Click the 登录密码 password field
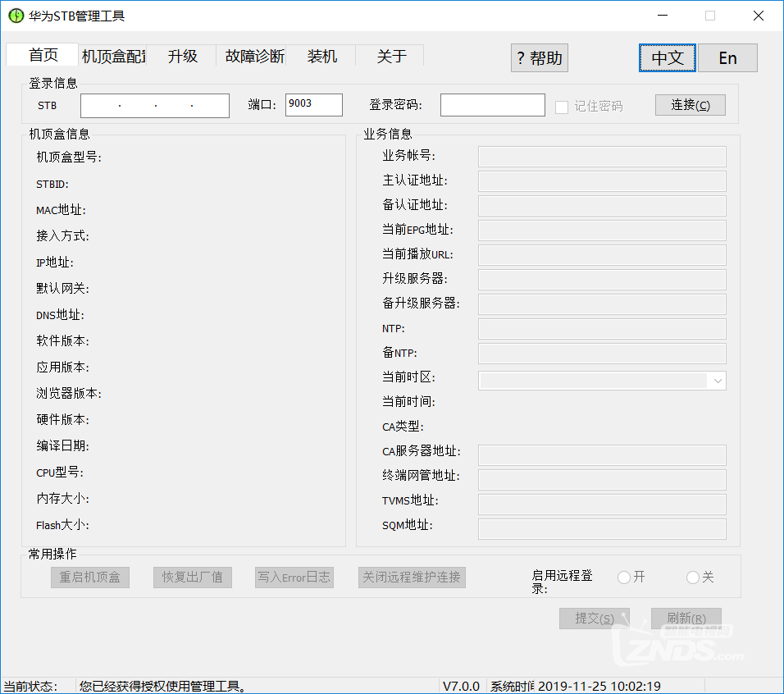The image size is (784, 694). [x=493, y=105]
